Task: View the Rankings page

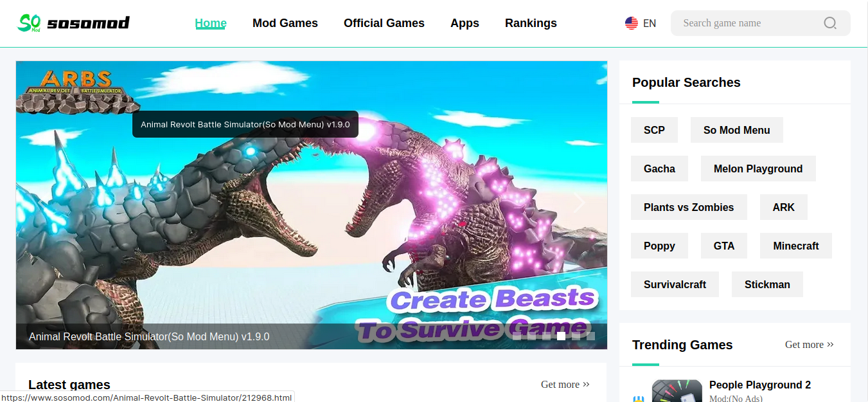Action: tap(531, 23)
